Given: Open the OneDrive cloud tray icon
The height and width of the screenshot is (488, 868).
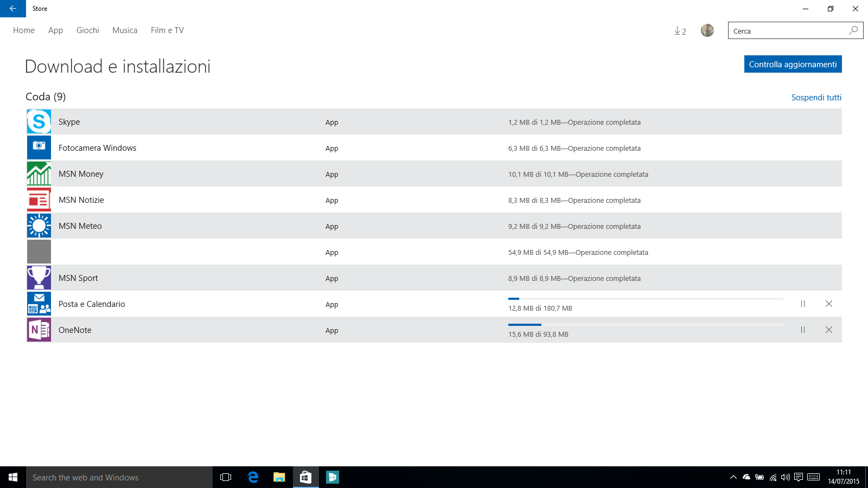Looking at the screenshot, I should pyautogui.click(x=746, y=477).
